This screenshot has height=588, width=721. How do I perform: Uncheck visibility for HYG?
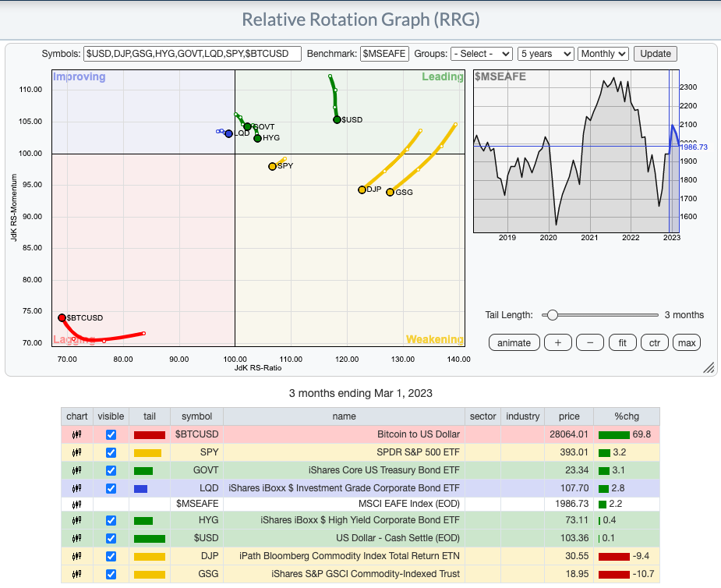(111, 520)
